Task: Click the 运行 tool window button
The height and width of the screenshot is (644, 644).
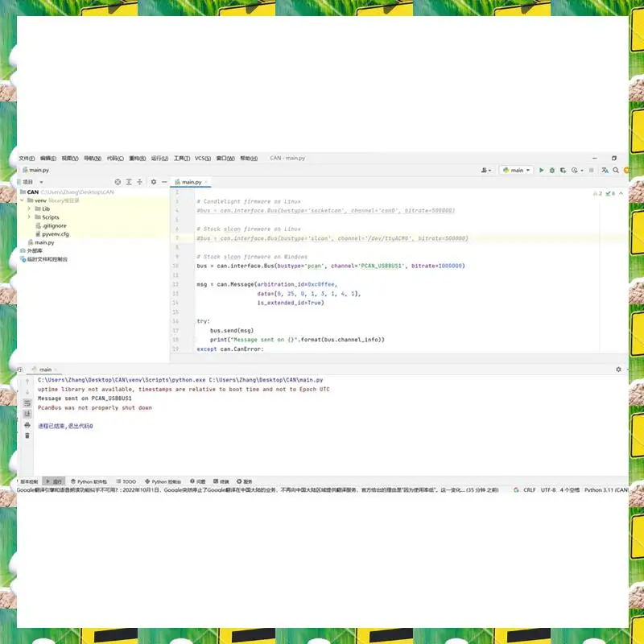Action: click(x=54, y=481)
